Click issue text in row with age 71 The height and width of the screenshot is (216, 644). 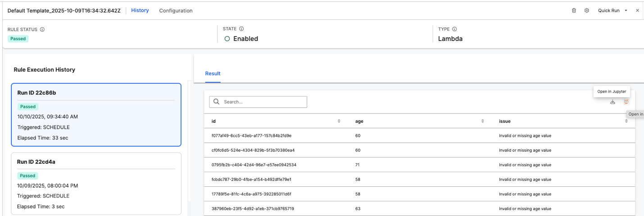tap(525, 165)
